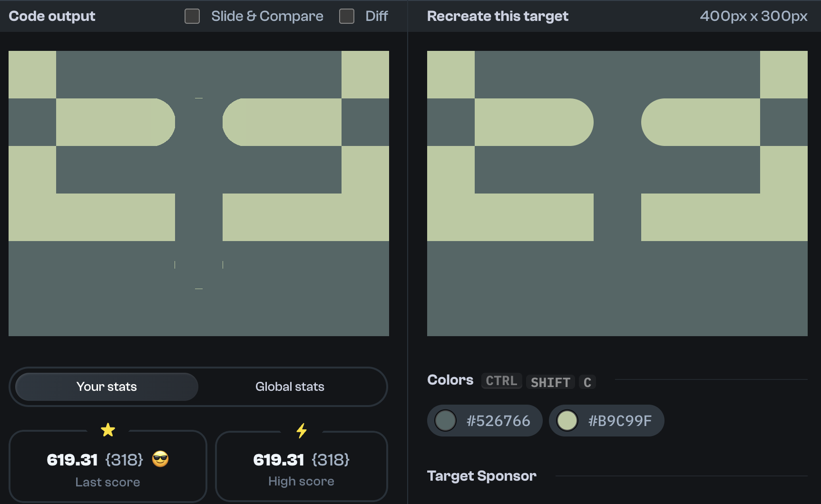Image resolution: width=821 pixels, height=504 pixels.
Task: Enable the Diff checkbox
Action: (346, 16)
